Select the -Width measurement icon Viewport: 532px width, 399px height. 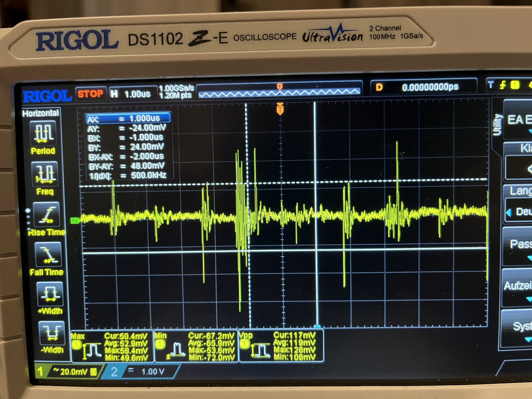(x=52, y=333)
